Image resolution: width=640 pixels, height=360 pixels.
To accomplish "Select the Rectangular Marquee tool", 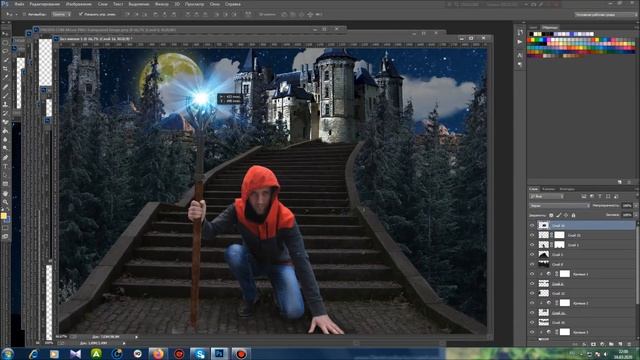I will 5,42.
